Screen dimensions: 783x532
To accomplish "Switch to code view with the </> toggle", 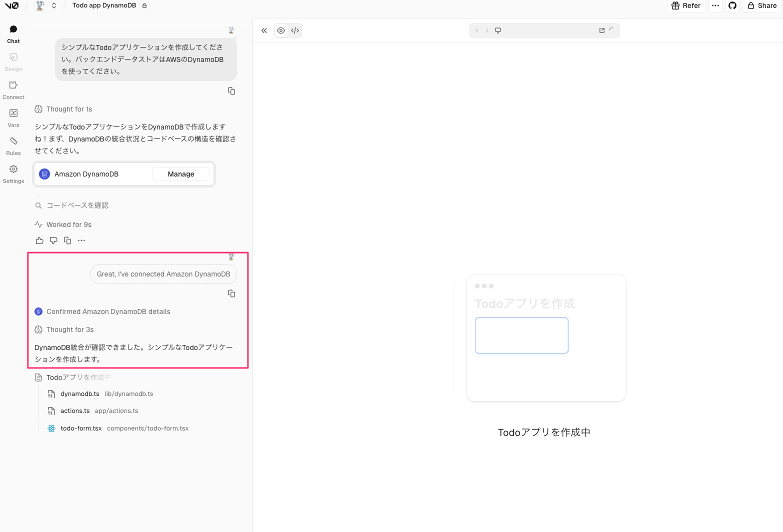I will pos(294,30).
